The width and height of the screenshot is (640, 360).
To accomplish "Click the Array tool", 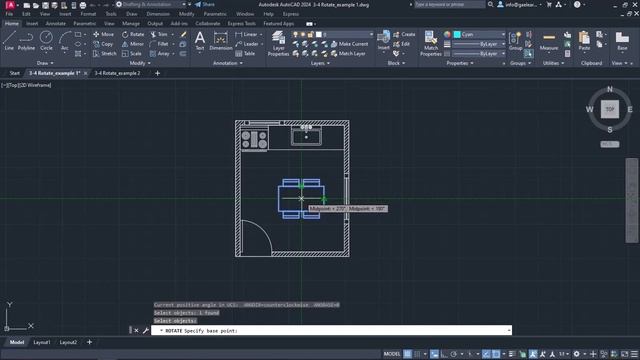I will tap(160, 53).
